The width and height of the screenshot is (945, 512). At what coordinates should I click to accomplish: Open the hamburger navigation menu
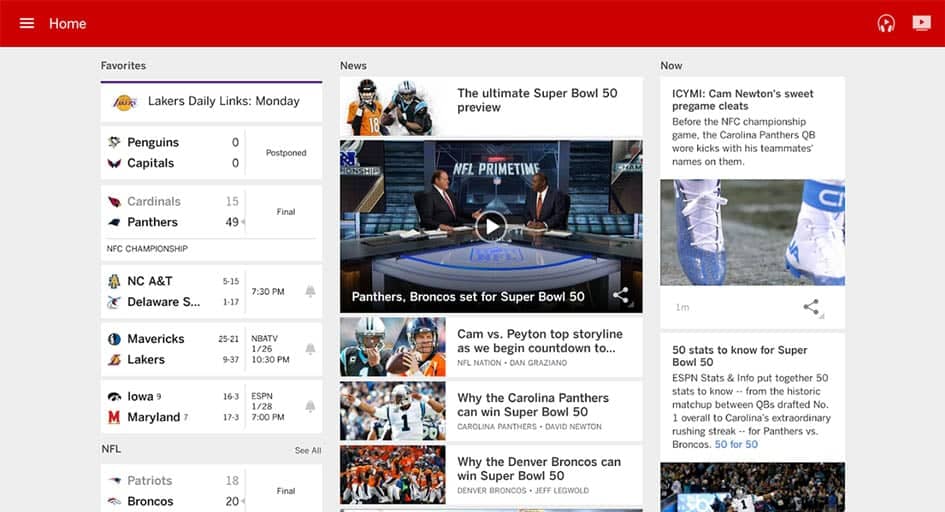[x=27, y=23]
